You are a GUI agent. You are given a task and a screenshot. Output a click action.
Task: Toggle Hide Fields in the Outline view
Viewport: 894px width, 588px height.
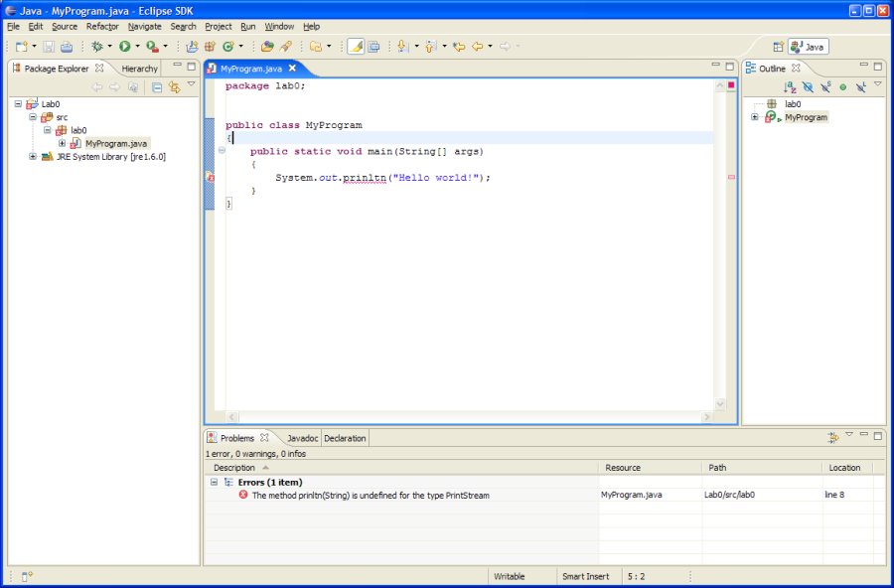(x=808, y=86)
